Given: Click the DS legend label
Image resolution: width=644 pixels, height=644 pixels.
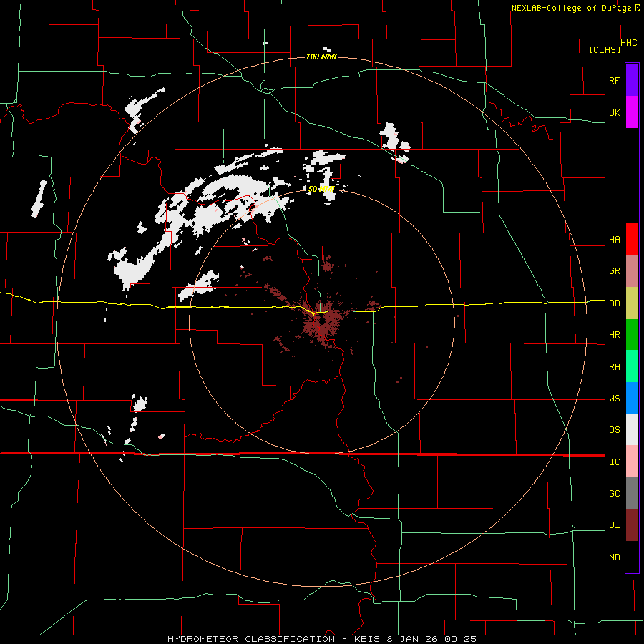Looking at the screenshot, I should click(x=614, y=430).
